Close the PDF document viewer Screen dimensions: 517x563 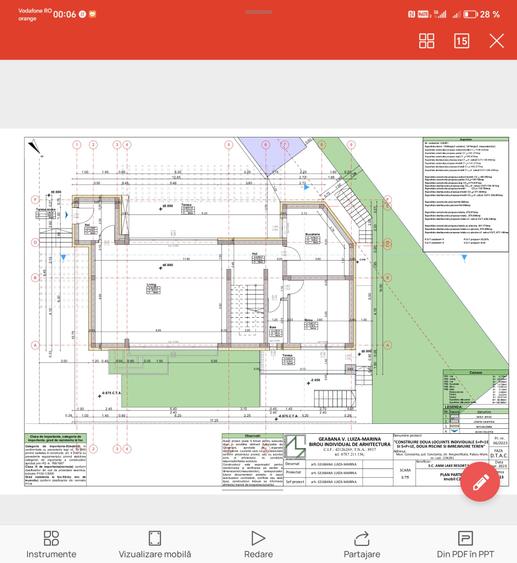(497, 41)
